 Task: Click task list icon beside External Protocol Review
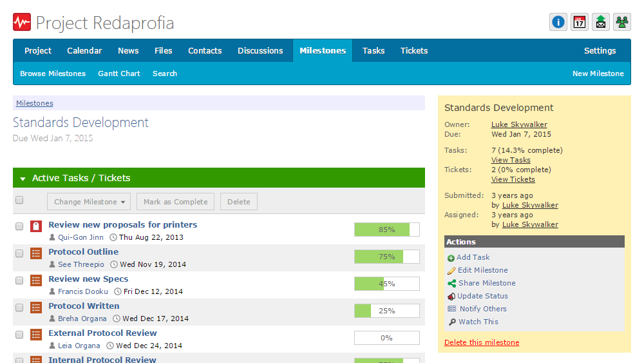coord(36,335)
